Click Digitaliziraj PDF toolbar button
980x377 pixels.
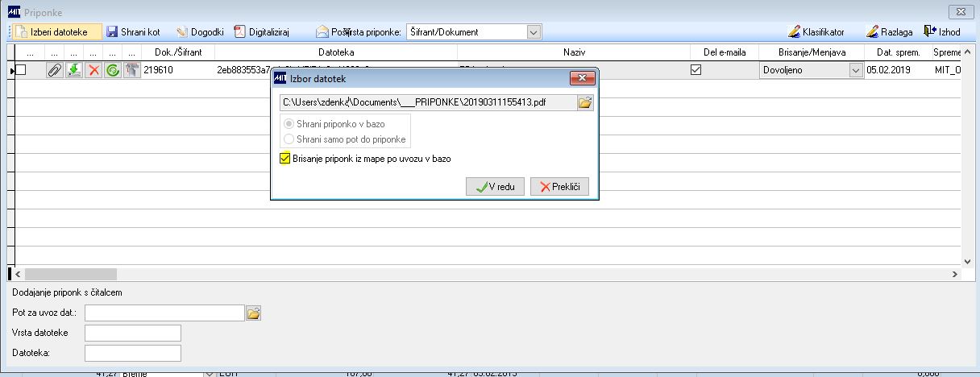pos(261,32)
